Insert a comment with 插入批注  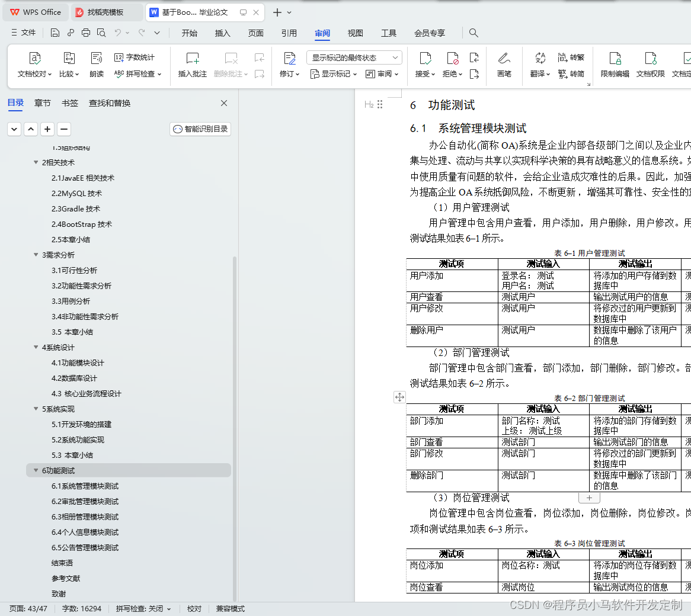[x=192, y=65]
